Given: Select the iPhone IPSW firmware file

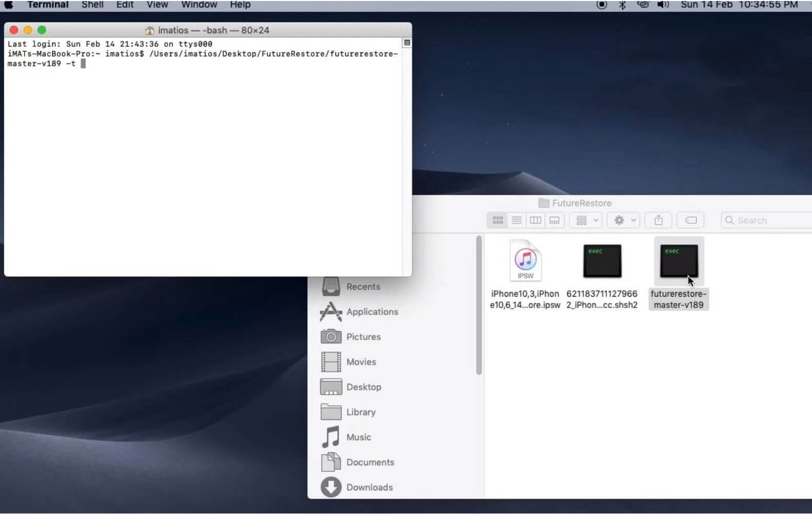Looking at the screenshot, I should (x=525, y=261).
